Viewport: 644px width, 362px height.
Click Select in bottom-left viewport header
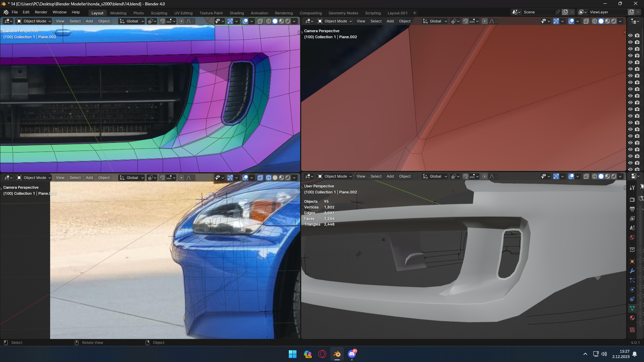click(75, 178)
